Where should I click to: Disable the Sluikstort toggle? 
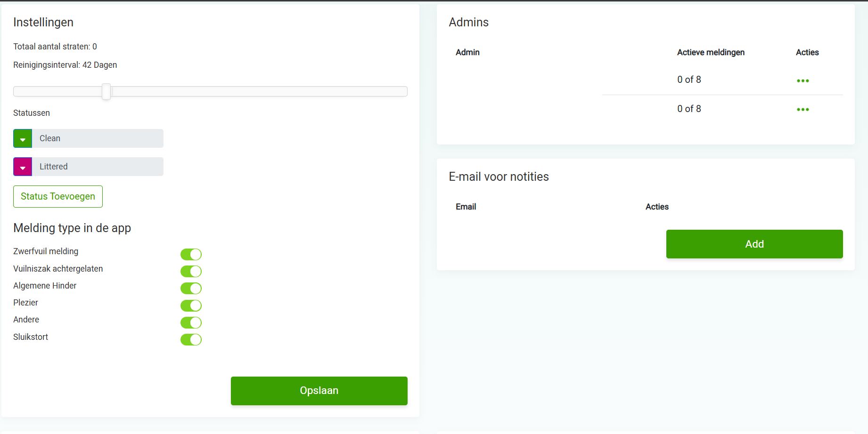(x=191, y=339)
